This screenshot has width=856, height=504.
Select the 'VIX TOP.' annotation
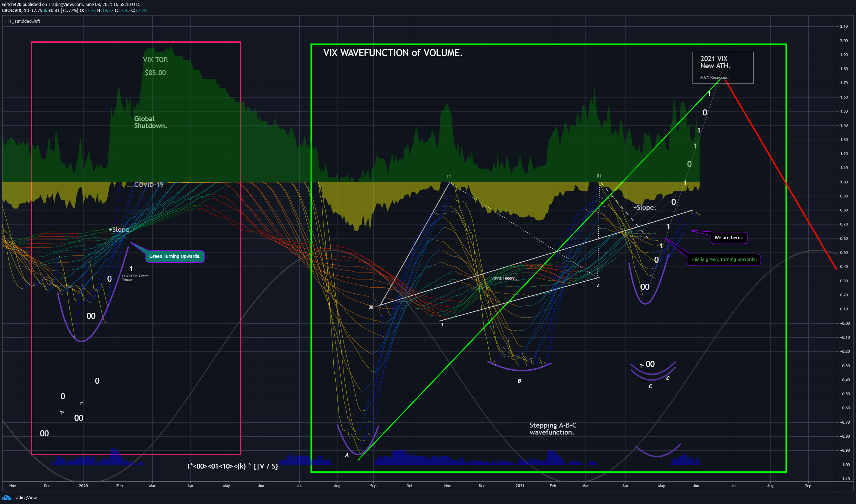pyautogui.click(x=155, y=60)
